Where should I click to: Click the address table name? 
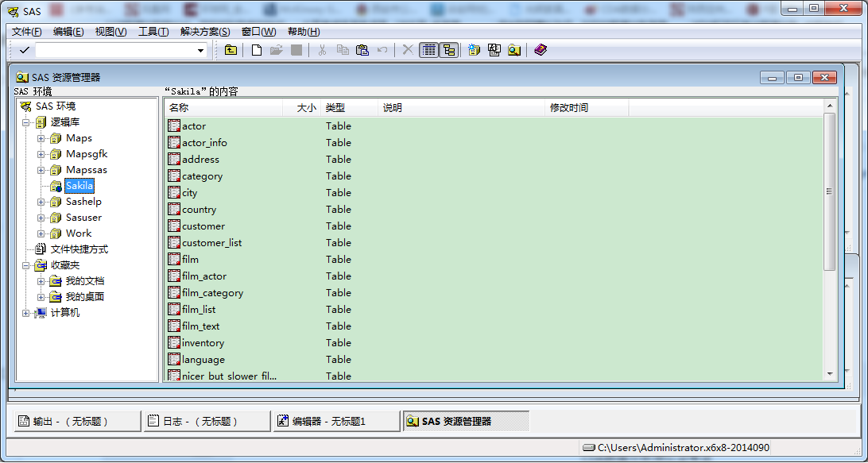click(x=200, y=160)
